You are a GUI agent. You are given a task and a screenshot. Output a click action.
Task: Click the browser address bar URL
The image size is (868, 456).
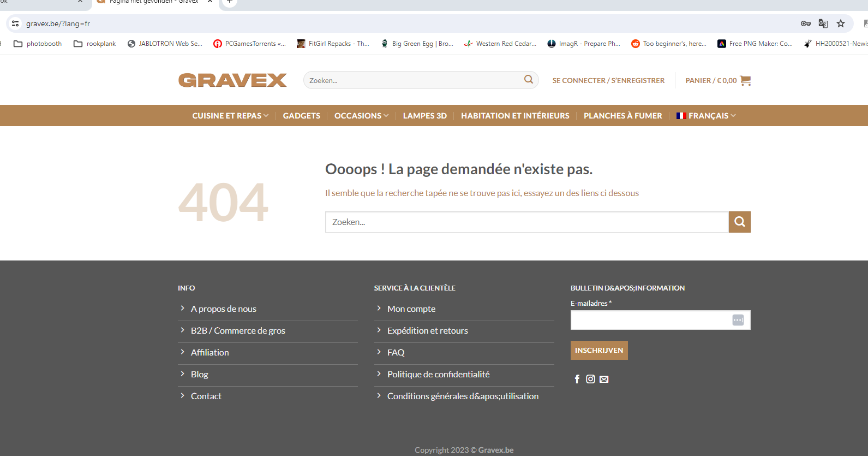58,23
